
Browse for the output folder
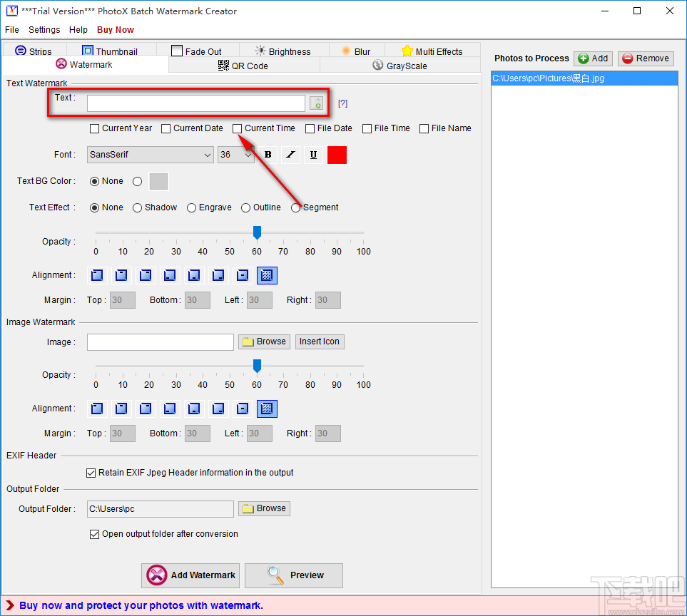pos(264,508)
